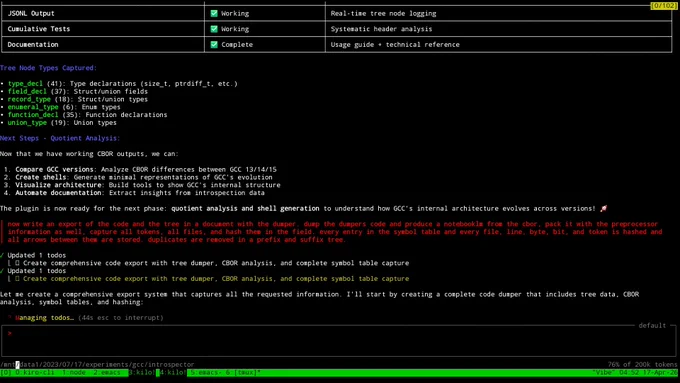Viewport: 680px width, 383px height.
Task: Click the rocket emoji after 'across versions!'
Action: tap(603, 209)
